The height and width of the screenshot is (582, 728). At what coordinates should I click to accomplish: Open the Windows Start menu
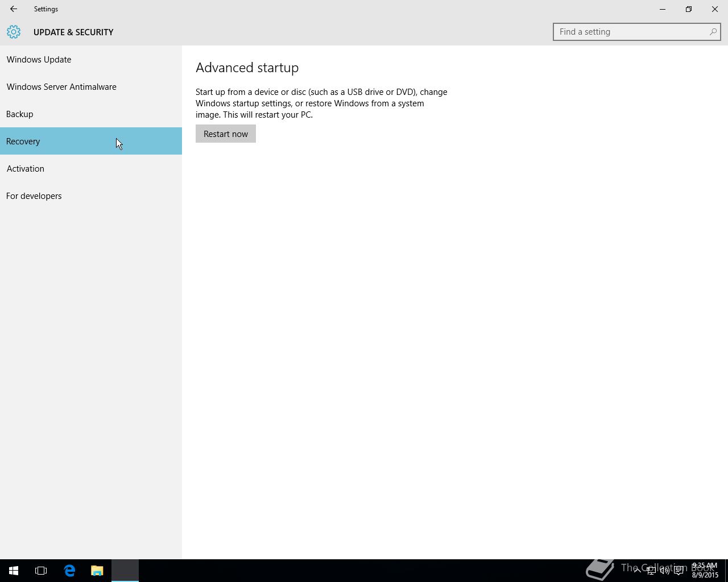point(14,571)
